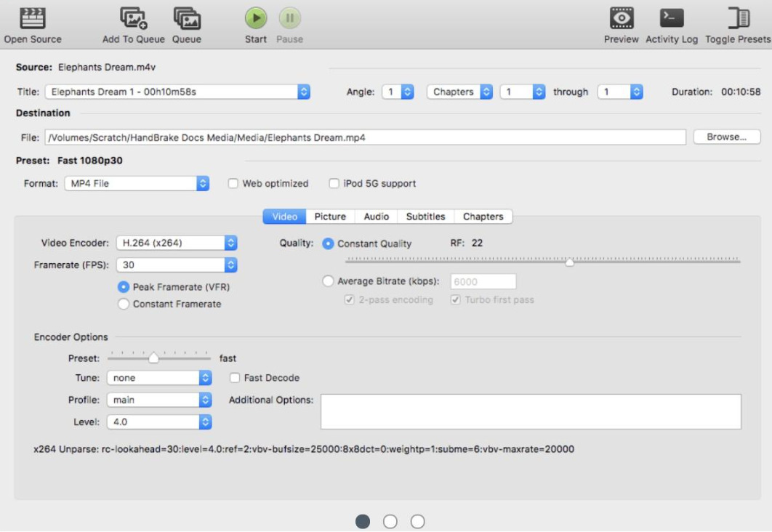The width and height of the screenshot is (772, 532).
Task: Click the Open Source clapperboard icon
Action: pyautogui.click(x=32, y=18)
